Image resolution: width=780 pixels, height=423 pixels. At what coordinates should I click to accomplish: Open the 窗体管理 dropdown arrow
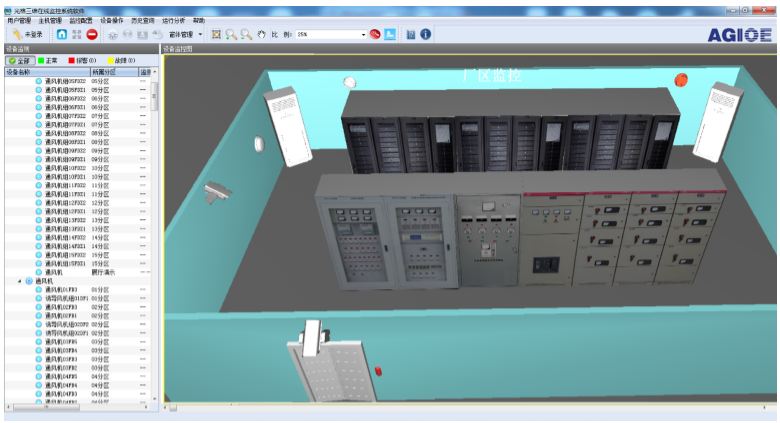point(201,34)
